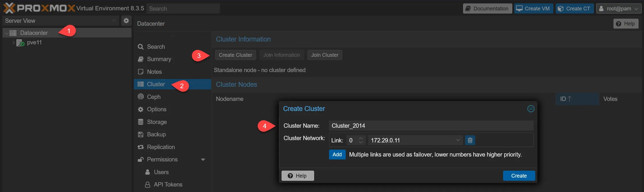This screenshot has height=192, width=644.
Task: Close the Create Cluster dialog
Action: 531,109
